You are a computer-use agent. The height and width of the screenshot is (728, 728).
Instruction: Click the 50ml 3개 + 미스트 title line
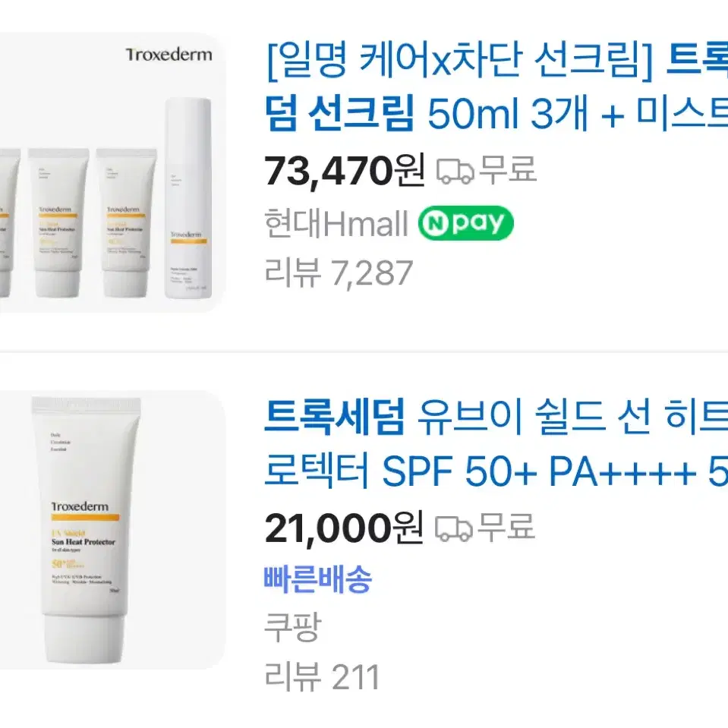click(x=496, y=114)
